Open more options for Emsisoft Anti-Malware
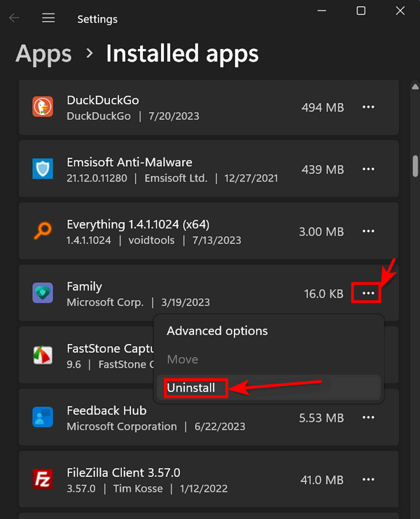This screenshot has height=519, width=420. point(368,169)
